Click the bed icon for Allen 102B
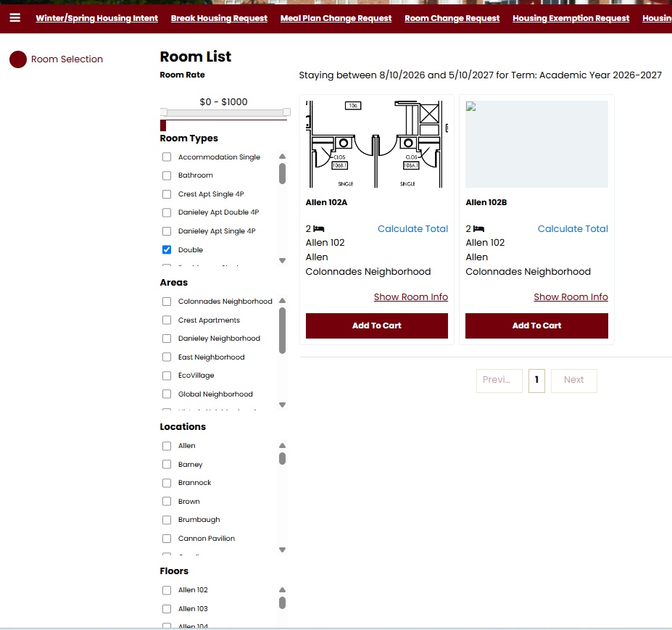The width and height of the screenshot is (672, 630). pos(478,229)
